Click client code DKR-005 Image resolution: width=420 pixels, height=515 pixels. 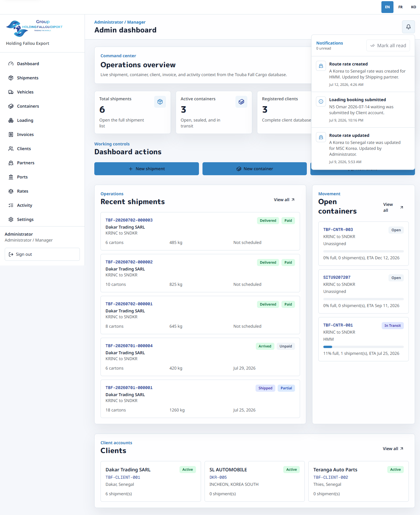218,477
